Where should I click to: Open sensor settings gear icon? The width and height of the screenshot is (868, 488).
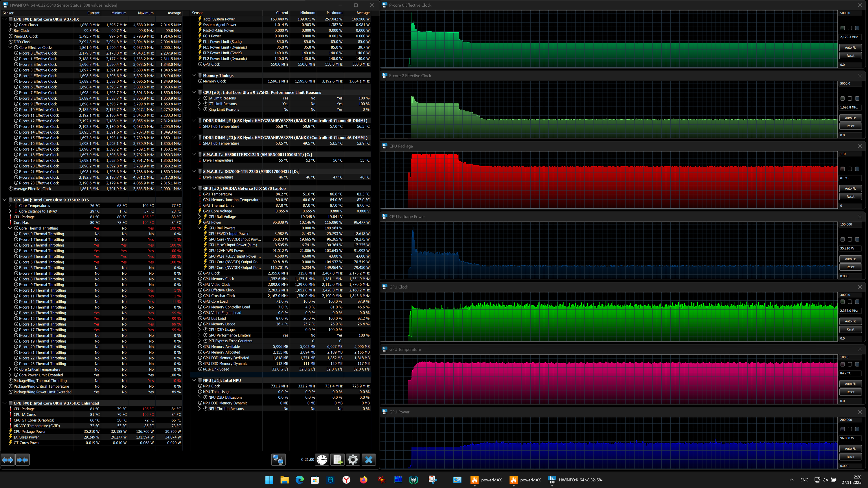[x=353, y=460]
